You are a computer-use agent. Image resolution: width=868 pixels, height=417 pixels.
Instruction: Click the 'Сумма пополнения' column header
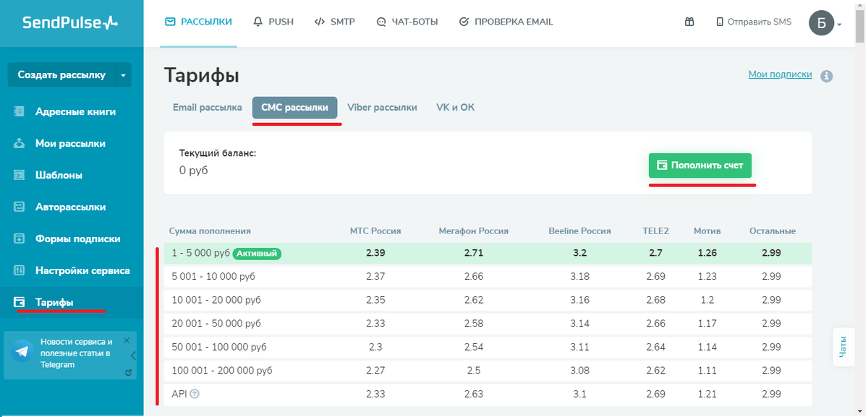[210, 231]
